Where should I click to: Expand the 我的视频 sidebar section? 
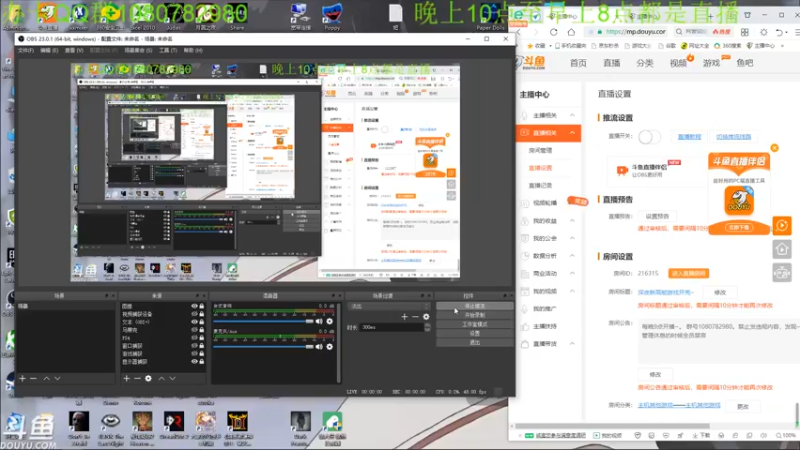(572, 291)
